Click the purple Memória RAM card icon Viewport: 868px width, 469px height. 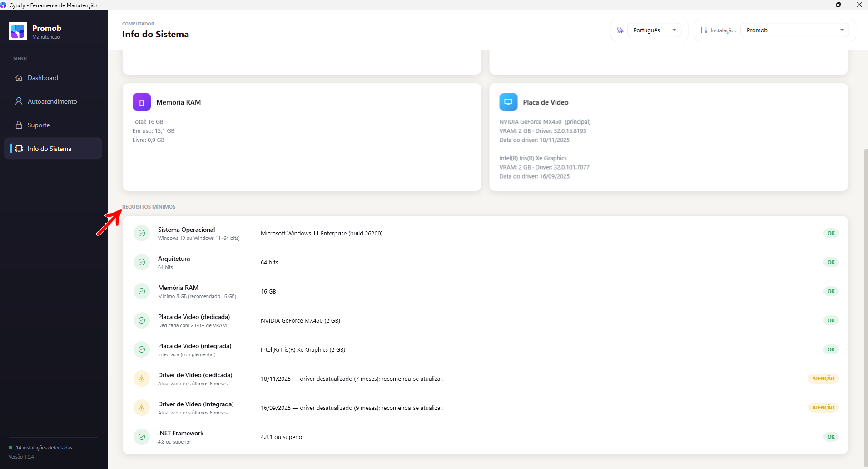click(142, 102)
